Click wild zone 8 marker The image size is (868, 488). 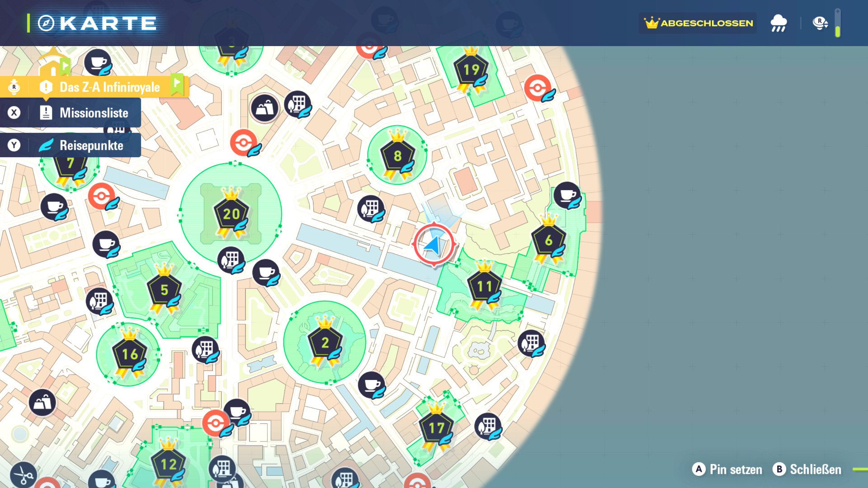tap(397, 156)
